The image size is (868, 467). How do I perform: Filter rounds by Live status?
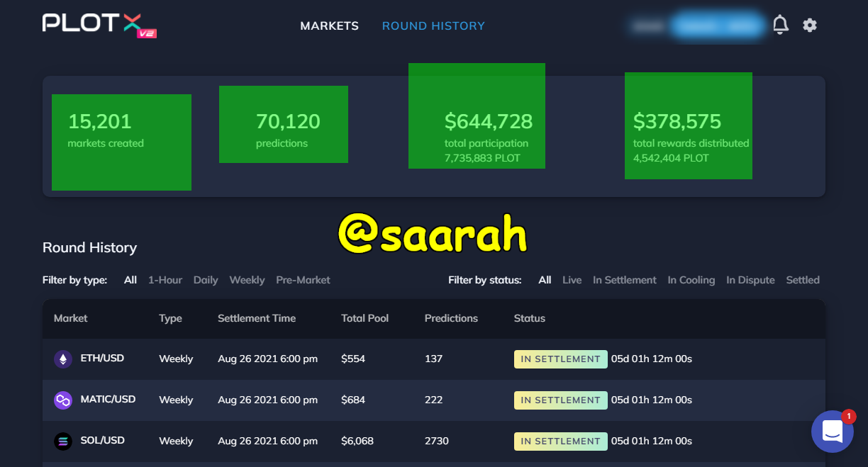tap(572, 280)
